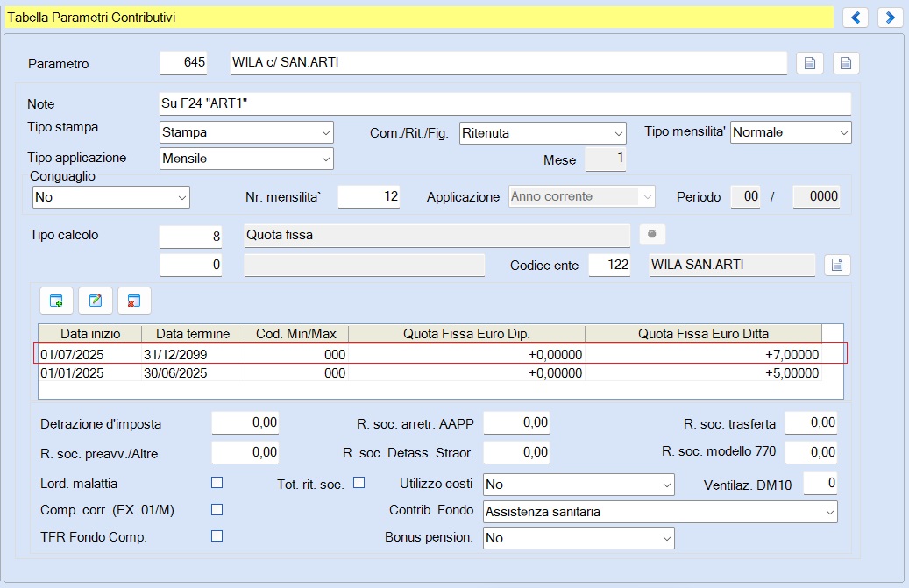Click the field with 0 below Tipo calcolo
Viewport: 909px width, 588px height.
pyautogui.click(x=191, y=265)
